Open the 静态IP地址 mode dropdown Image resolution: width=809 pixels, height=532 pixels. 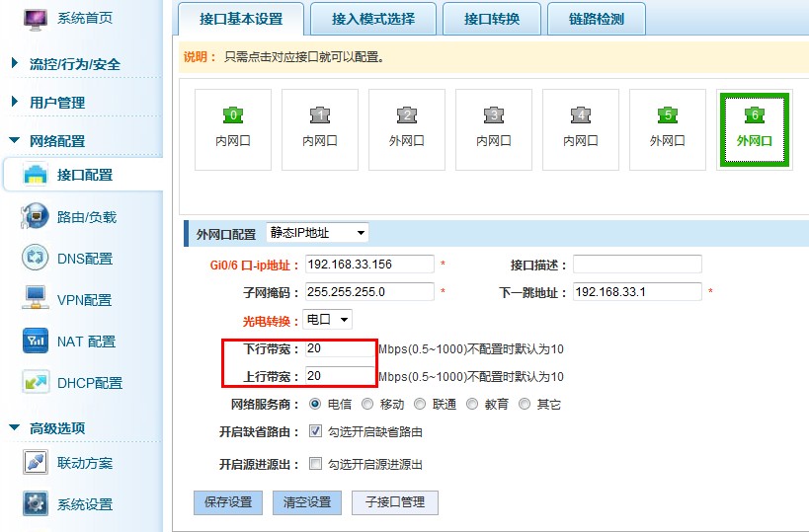(x=317, y=233)
